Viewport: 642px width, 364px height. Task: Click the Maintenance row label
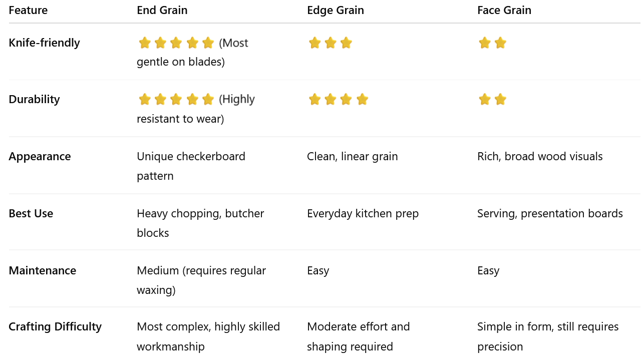(x=43, y=271)
